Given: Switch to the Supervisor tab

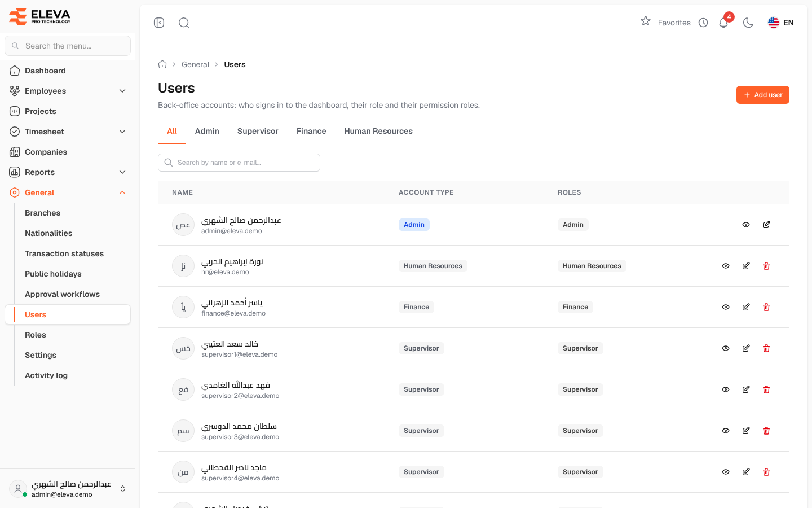Looking at the screenshot, I should click(x=258, y=131).
